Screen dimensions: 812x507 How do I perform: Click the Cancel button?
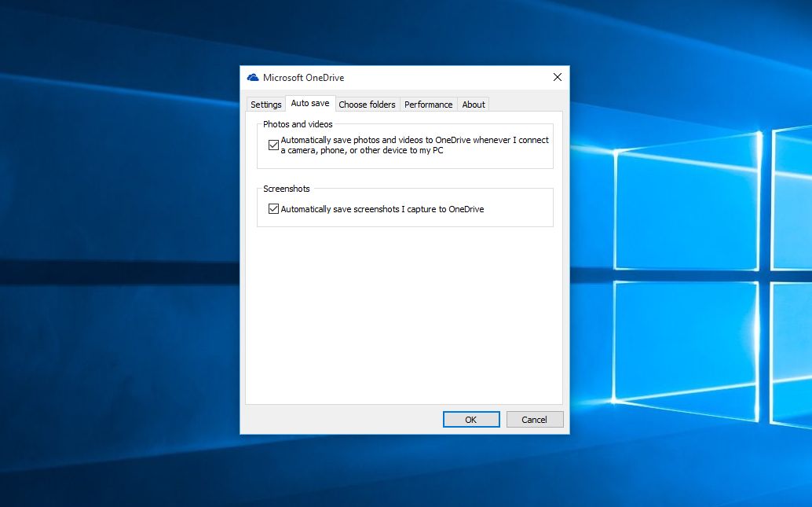click(535, 420)
